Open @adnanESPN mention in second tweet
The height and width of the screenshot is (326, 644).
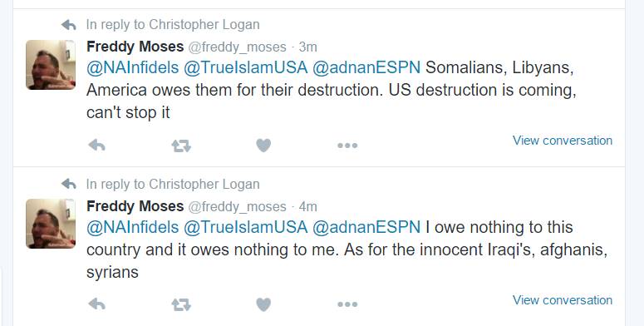coord(366,227)
